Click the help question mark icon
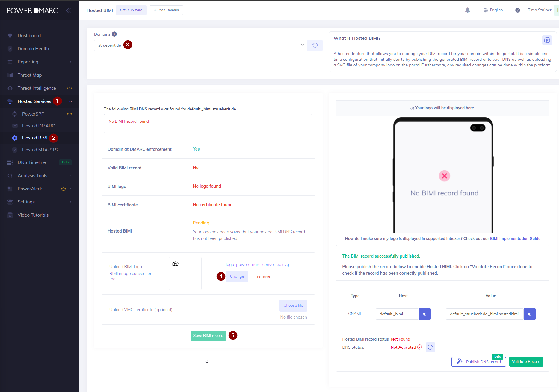This screenshot has width=559, height=392. point(517,10)
